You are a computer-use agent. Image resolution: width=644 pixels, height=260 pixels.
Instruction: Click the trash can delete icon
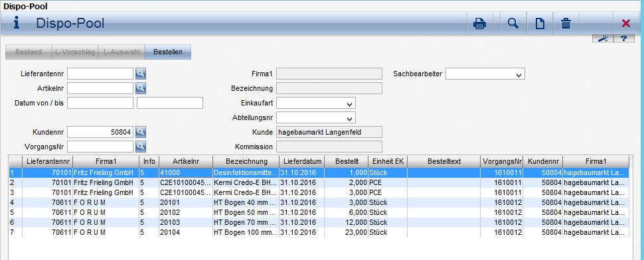566,24
